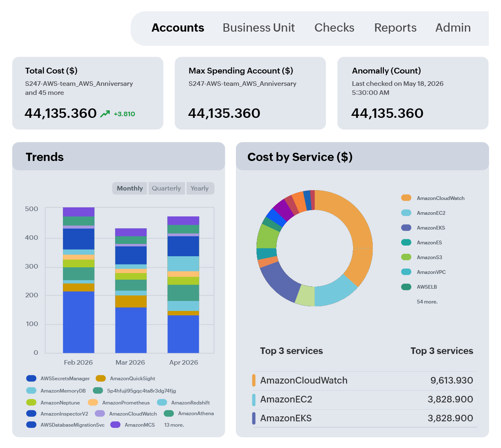Toggle AmazonS3 donut legend swatch
The image size is (501, 448).
pyautogui.click(x=406, y=257)
